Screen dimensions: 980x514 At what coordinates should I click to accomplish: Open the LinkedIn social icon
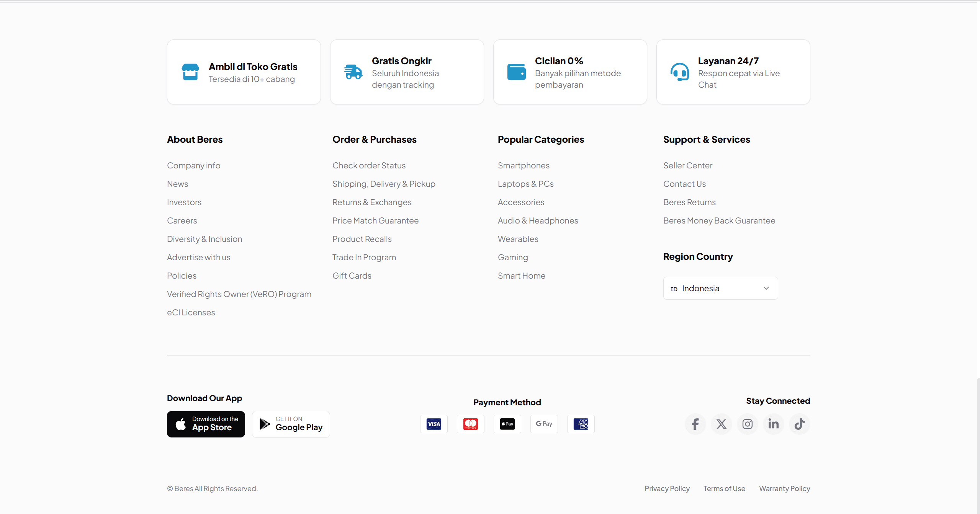pyautogui.click(x=774, y=424)
